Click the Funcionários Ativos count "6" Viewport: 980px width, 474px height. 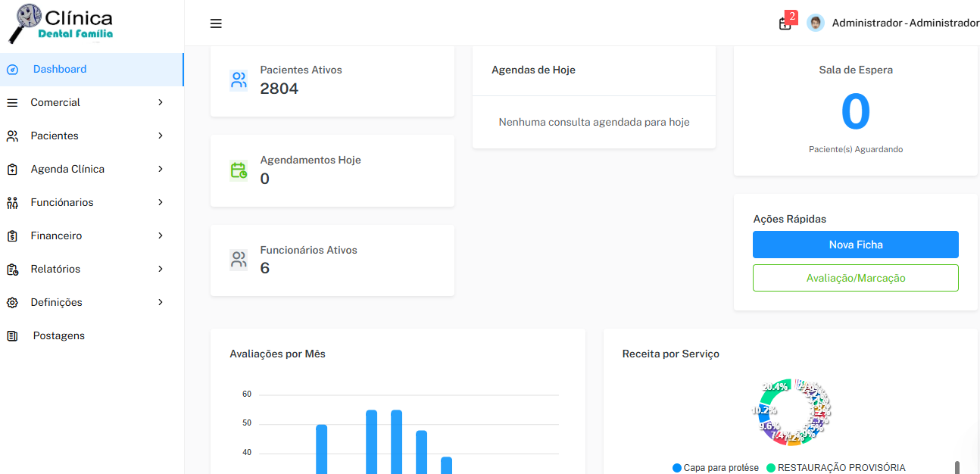tap(265, 268)
